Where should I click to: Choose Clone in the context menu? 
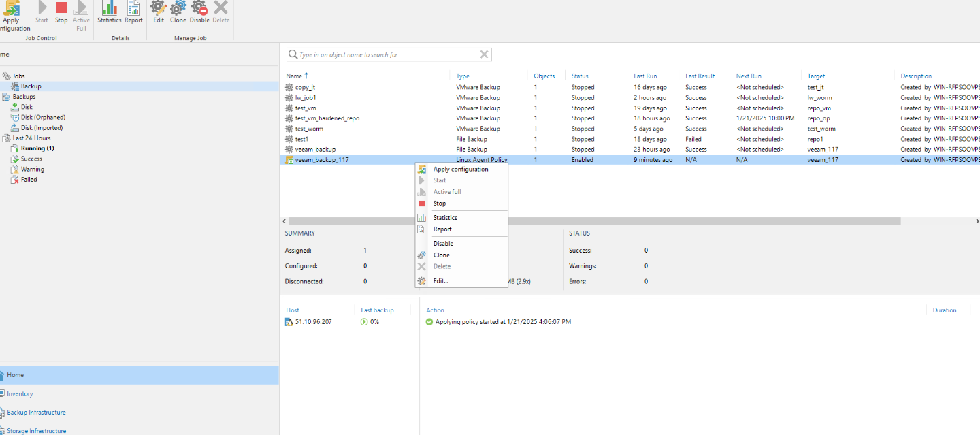pyautogui.click(x=442, y=255)
